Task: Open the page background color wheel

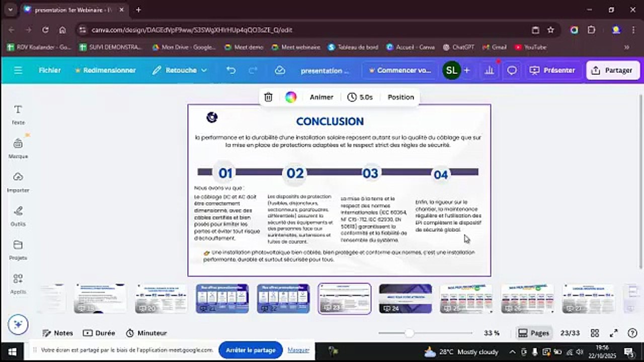Action: tap(291, 97)
